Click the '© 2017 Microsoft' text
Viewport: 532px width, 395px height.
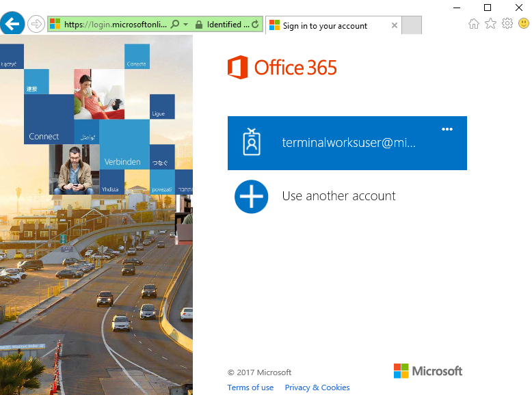[x=259, y=372]
